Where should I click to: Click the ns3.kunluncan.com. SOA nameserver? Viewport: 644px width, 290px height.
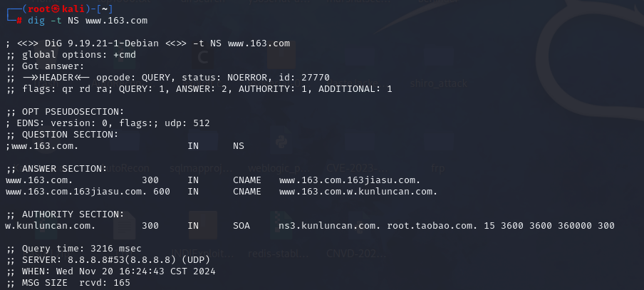[331, 226]
